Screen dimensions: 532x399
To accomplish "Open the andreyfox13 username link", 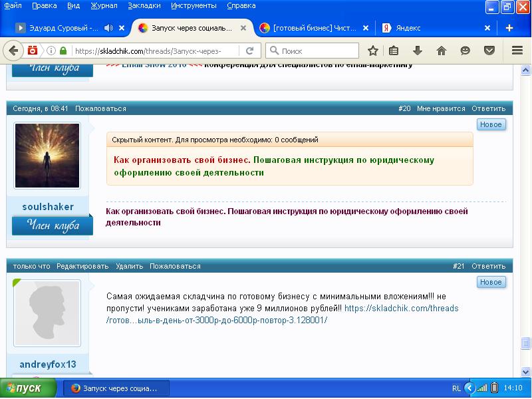I will point(48,364).
